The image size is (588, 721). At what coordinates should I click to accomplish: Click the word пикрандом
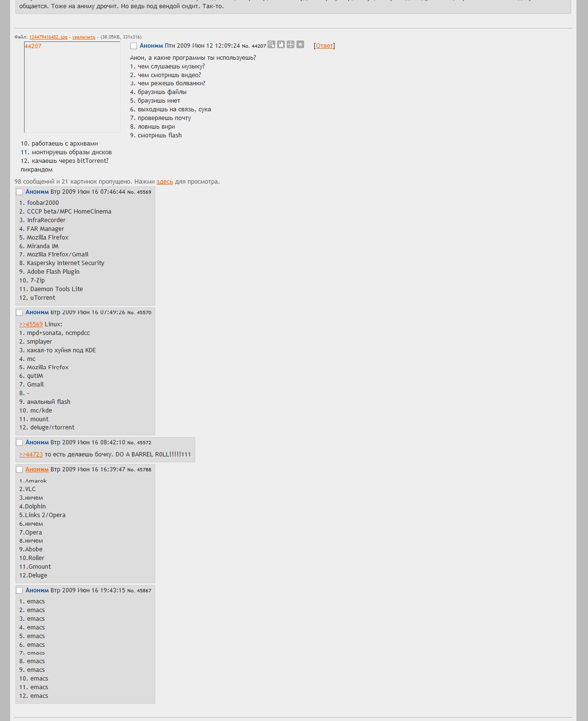point(37,170)
